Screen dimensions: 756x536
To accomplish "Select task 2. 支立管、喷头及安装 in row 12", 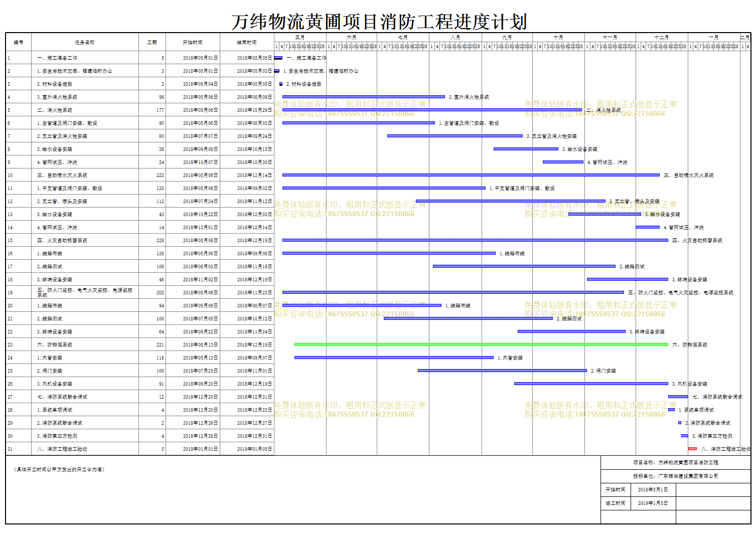I will pos(62,202).
